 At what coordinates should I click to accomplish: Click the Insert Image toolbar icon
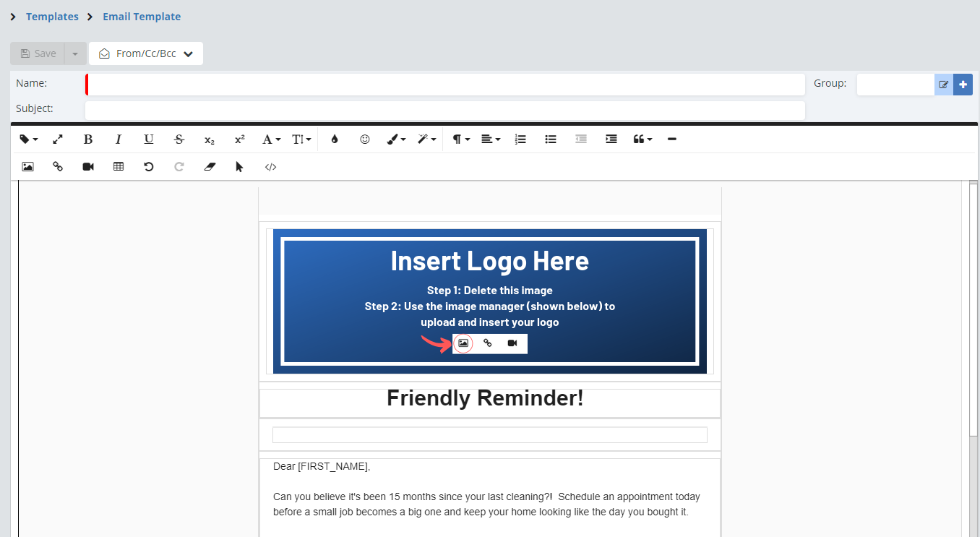coord(28,167)
